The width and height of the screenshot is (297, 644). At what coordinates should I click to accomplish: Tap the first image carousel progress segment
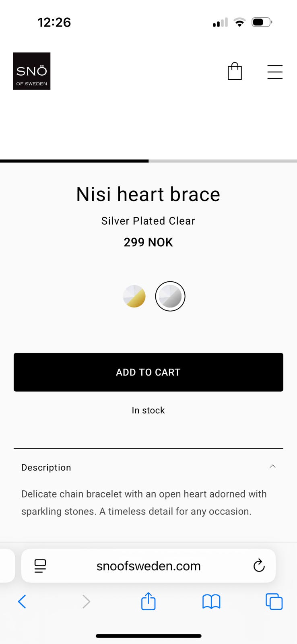tap(74, 161)
